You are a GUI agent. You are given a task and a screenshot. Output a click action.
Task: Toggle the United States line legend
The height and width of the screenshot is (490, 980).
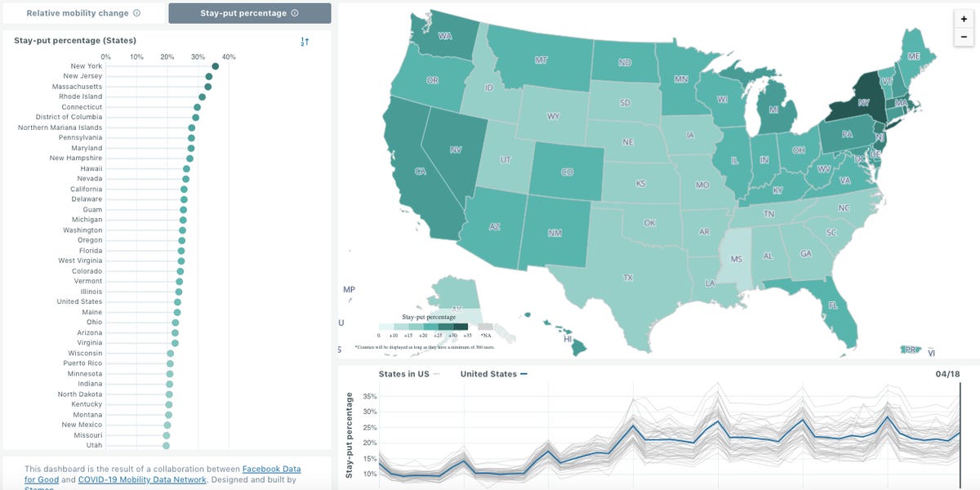(x=493, y=374)
